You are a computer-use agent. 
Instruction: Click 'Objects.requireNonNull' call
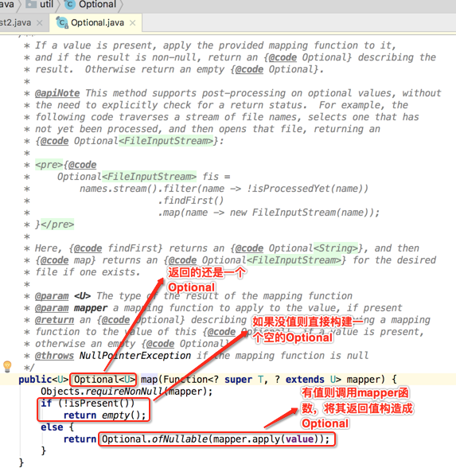(103, 392)
